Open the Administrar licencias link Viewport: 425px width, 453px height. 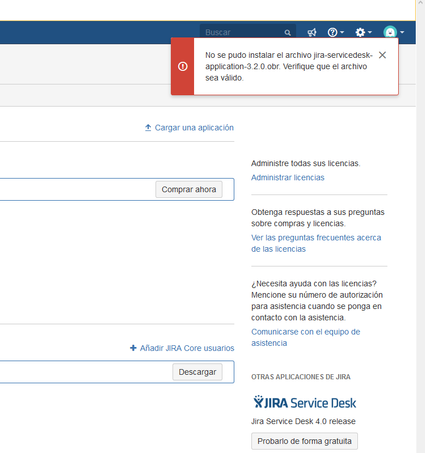tap(288, 178)
